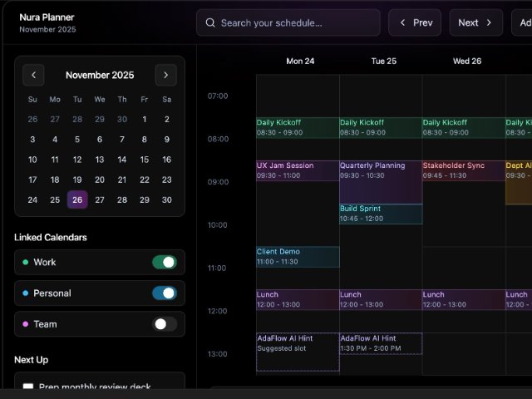Open the Tue 25 column header
This screenshot has height=399, width=532.
[x=383, y=61]
